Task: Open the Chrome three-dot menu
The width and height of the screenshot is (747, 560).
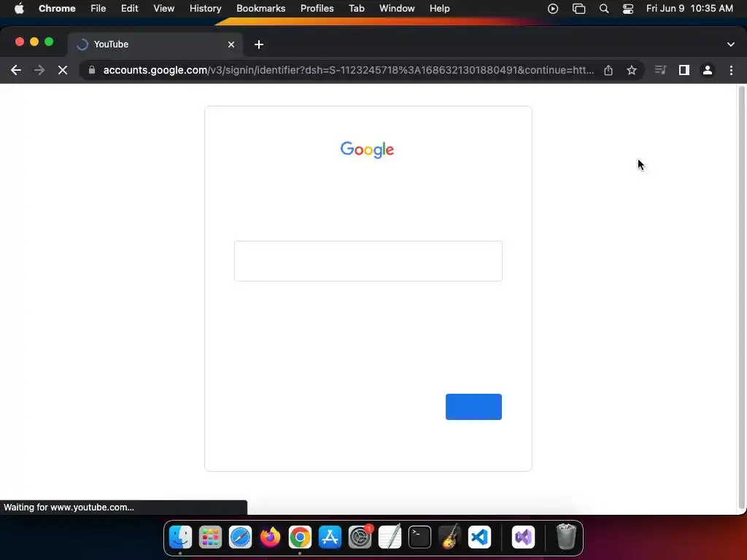Action: pyautogui.click(x=731, y=71)
